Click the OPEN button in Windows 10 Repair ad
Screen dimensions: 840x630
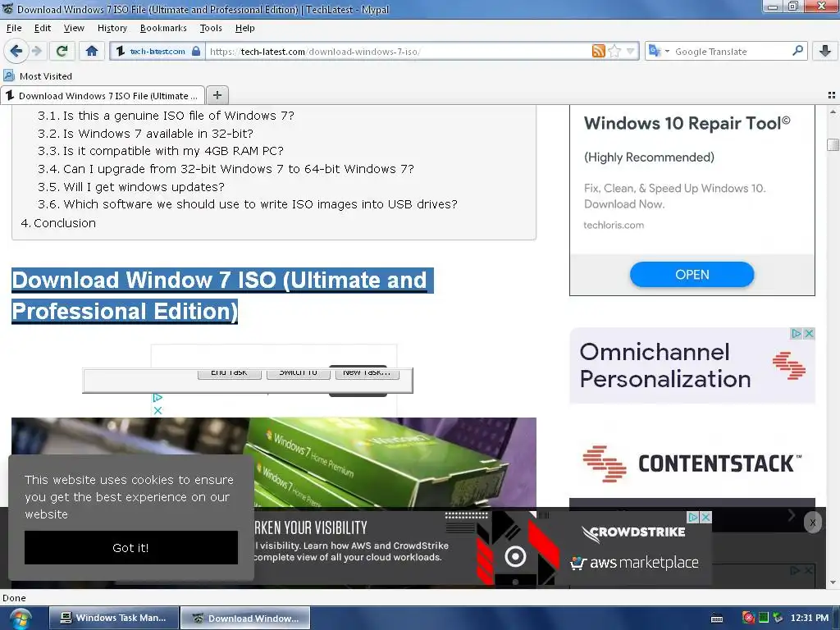692,274
